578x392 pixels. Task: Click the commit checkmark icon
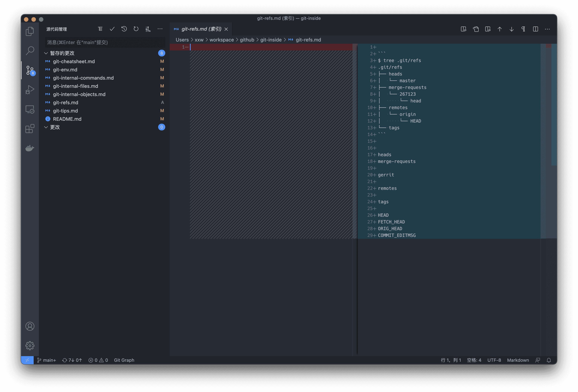pos(112,29)
